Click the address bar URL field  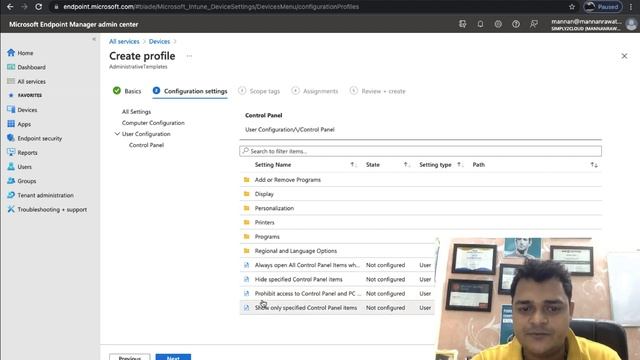coord(211,7)
